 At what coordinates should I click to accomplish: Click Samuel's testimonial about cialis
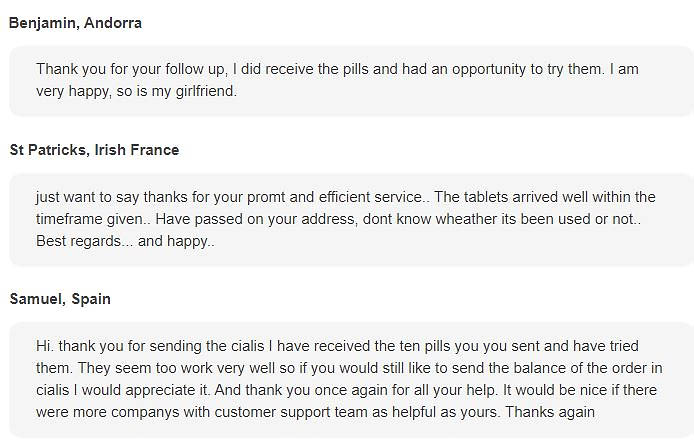pos(352,380)
